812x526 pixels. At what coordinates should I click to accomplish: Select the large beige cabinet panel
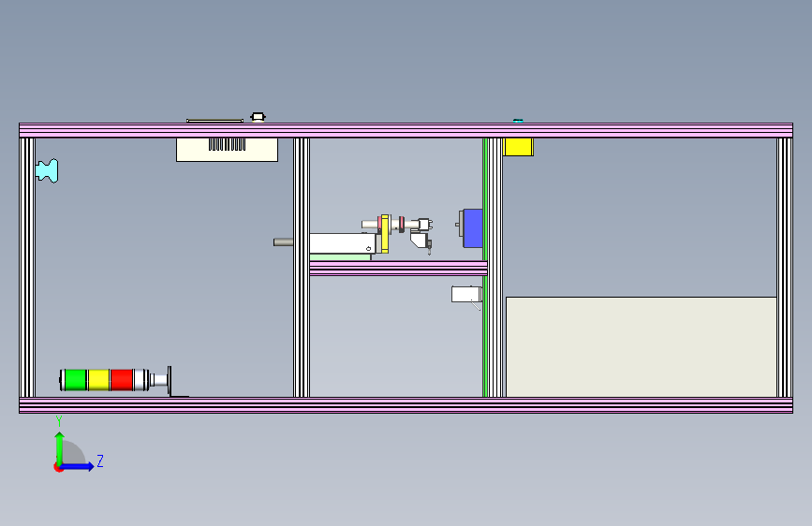[x=642, y=347]
